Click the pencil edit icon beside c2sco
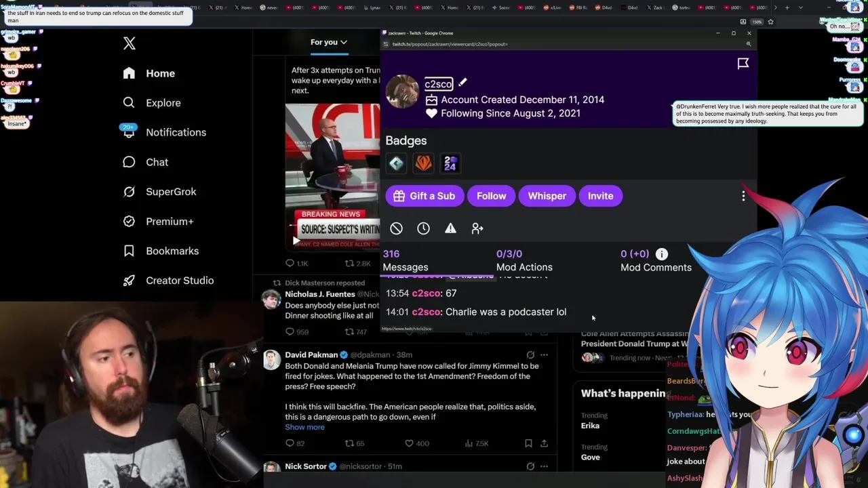The height and width of the screenshot is (488, 868). click(462, 83)
